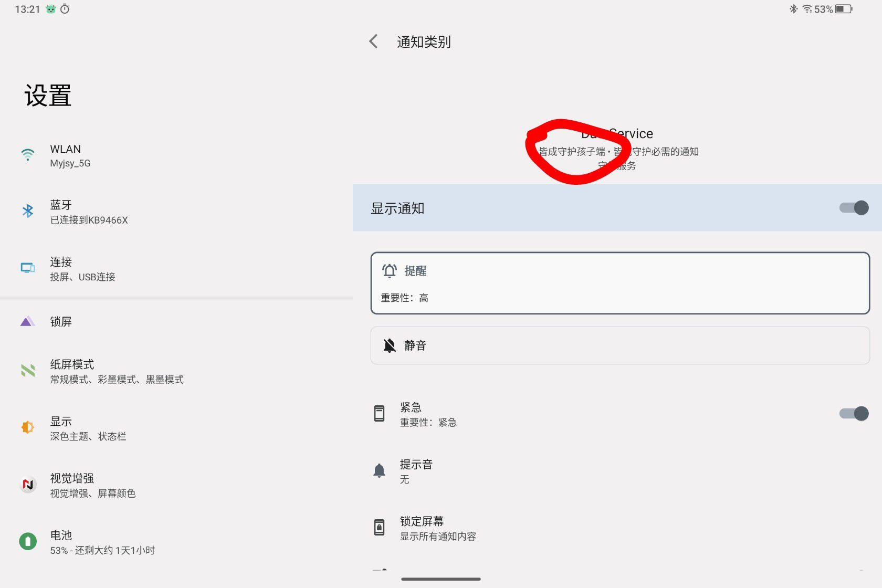Tap the 重要性: 紧急 subtitle
The height and width of the screenshot is (588, 882).
[x=428, y=423]
